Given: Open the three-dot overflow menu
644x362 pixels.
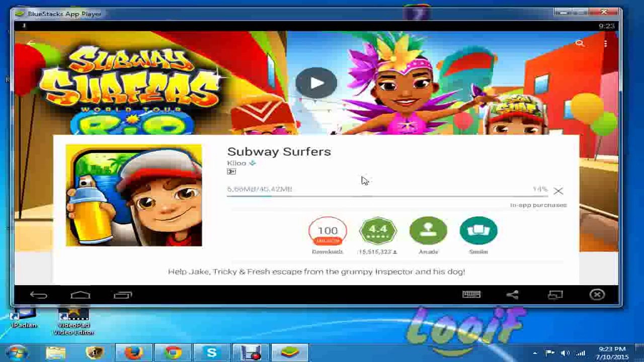Looking at the screenshot, I should tap(606, 44).
